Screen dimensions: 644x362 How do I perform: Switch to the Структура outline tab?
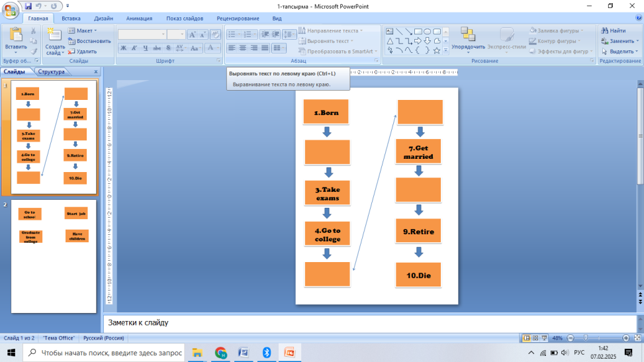pos(52,71)
